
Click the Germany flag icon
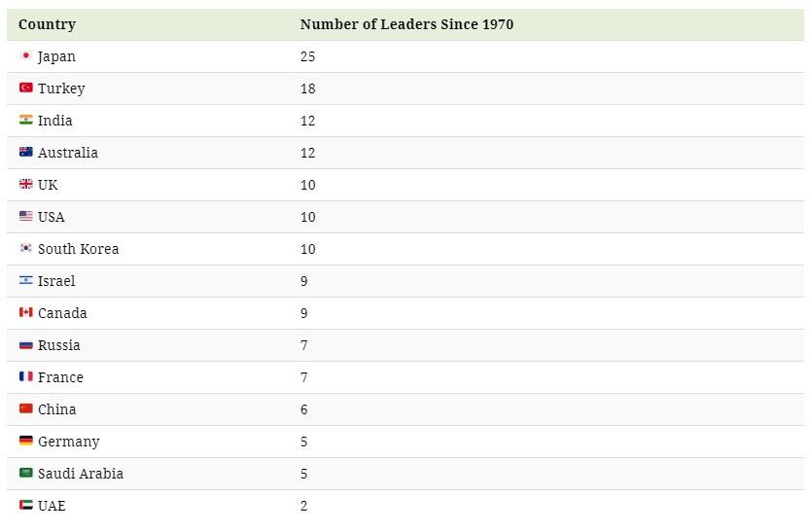[26, 441]
